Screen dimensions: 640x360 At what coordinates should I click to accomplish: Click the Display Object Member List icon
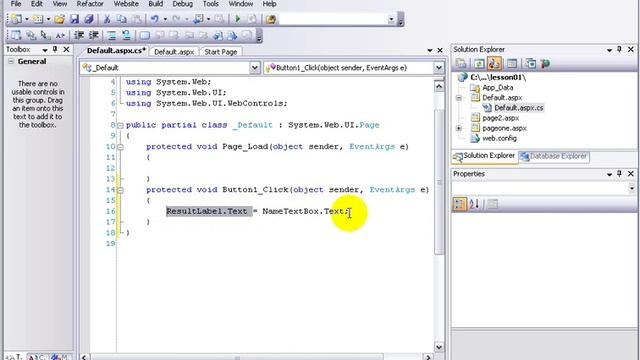[x=17, y=36]
